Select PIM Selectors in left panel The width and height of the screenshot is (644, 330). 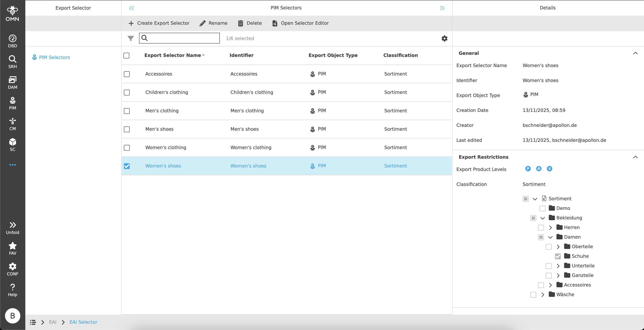point(54,57)
